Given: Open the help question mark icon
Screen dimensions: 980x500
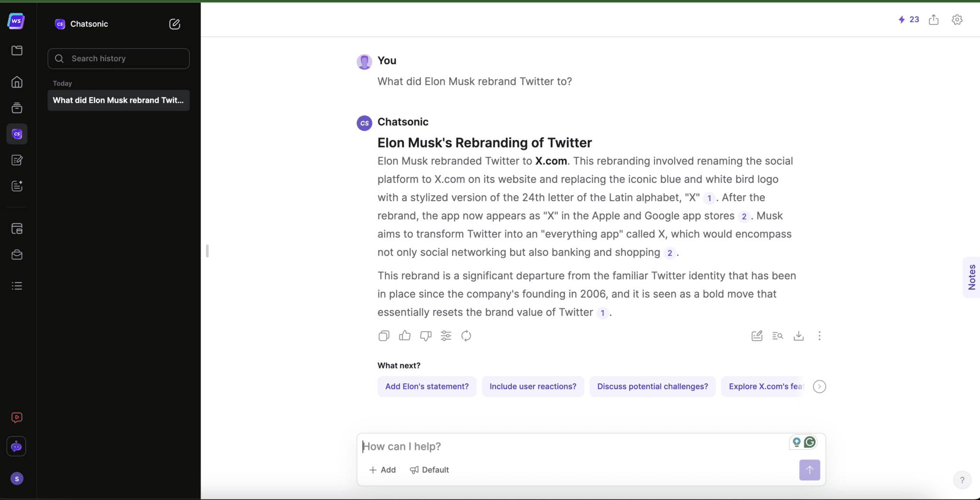Looking at the screenshot, I should coord(961,479).
